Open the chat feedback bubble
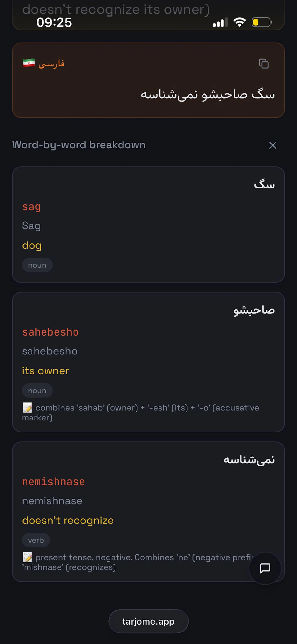The image size is (297, 644). coord(265,568)
